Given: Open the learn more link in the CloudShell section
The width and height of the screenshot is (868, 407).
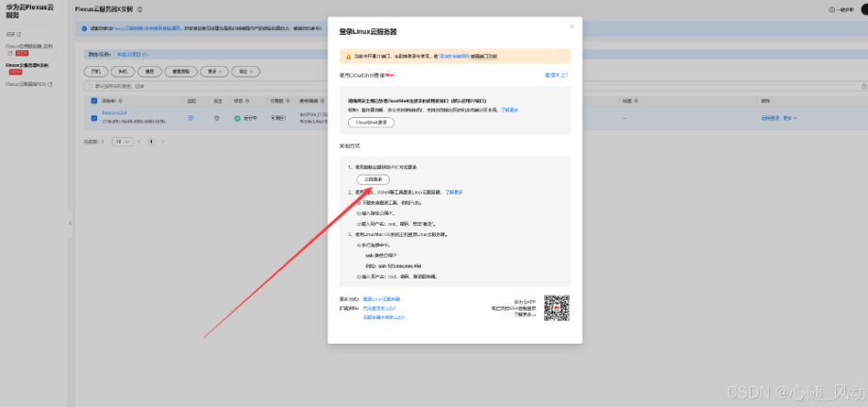Looking at the screenshot, I should click(509, 110).
